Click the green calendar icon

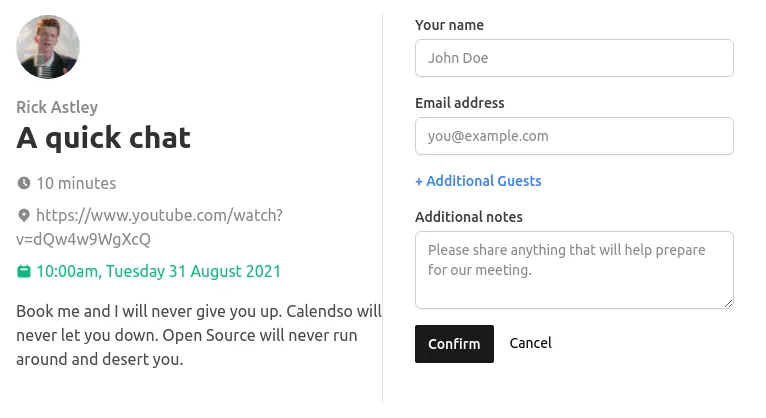[x=24, y=271]
